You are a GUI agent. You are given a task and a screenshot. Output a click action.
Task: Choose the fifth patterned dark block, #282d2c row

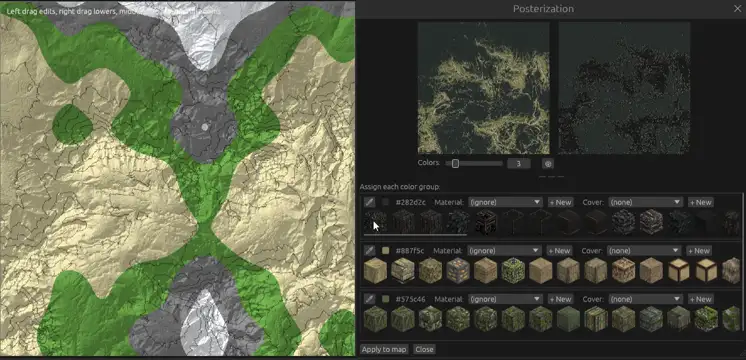tap(486, 222)
